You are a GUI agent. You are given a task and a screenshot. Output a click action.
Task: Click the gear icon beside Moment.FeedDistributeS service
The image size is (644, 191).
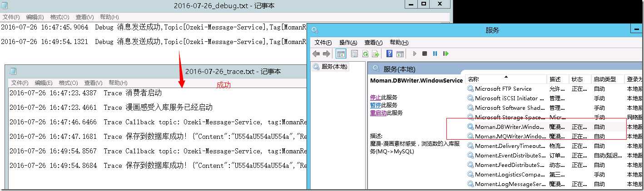click(470, 165)
